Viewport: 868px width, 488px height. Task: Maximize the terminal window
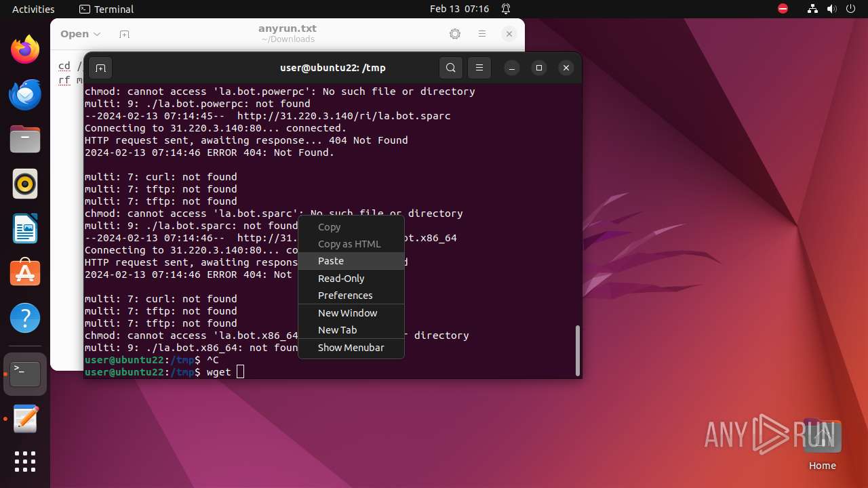point(539,68)
